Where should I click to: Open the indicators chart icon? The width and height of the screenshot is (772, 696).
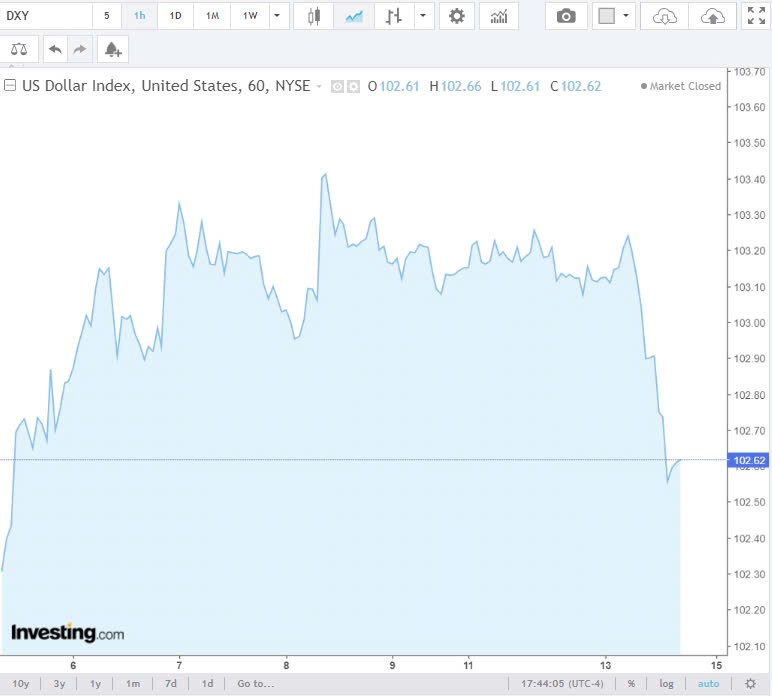pyautogui.click(x=499, y=16)
